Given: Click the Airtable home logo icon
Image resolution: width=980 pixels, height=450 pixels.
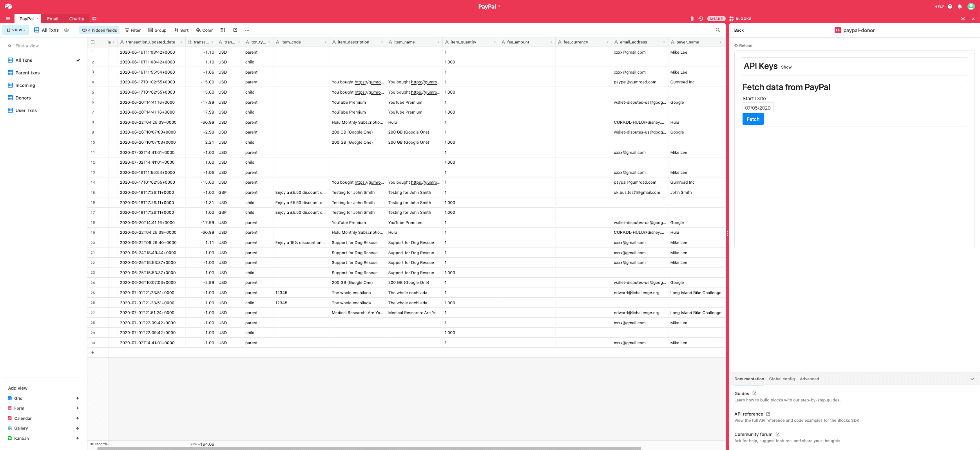Looking at the screenshot, I should coord(8,6).
